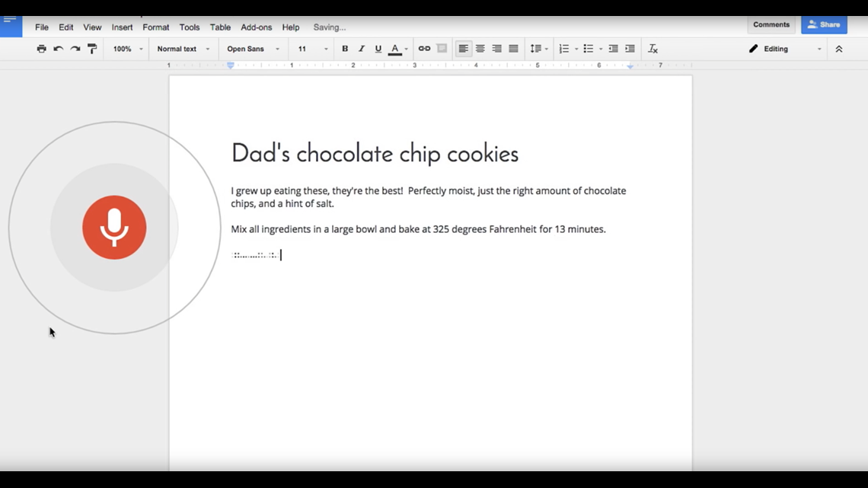
Task: Click the blue Share button
Action: 824,24
